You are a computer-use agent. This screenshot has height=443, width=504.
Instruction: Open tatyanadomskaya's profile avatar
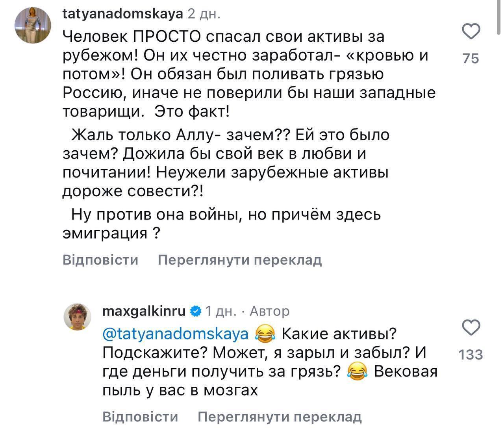tap(32, 24)
